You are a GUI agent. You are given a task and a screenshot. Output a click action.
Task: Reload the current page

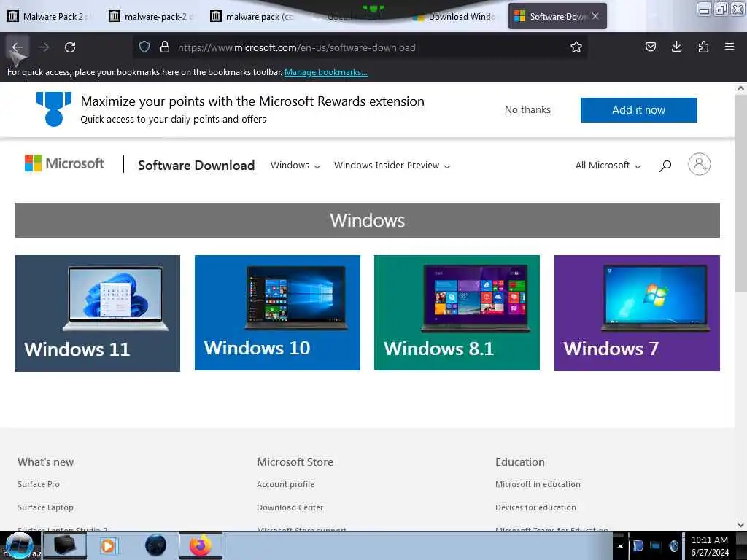tap(70, 47)
